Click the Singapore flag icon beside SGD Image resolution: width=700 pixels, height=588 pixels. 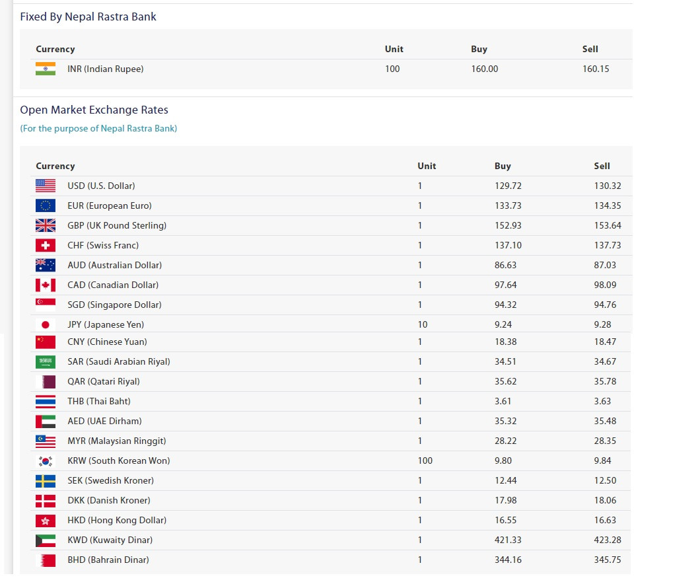46,305
